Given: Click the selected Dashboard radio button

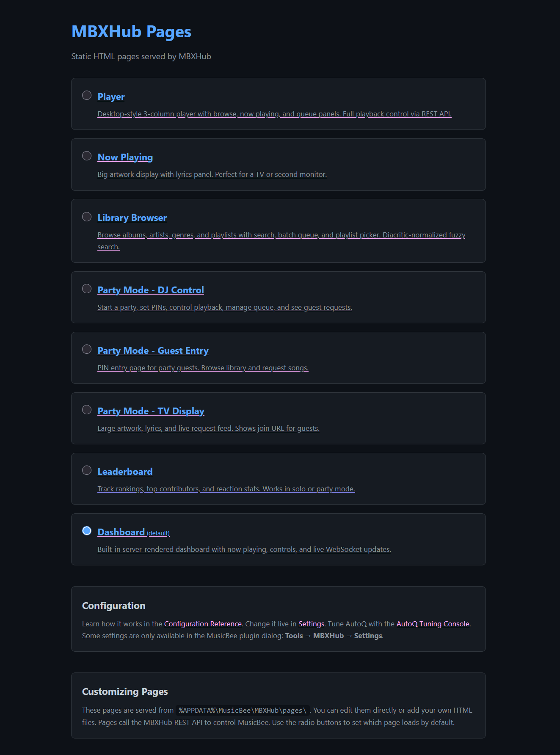Looking at the screenshot, I should click(x=87, y=530).
